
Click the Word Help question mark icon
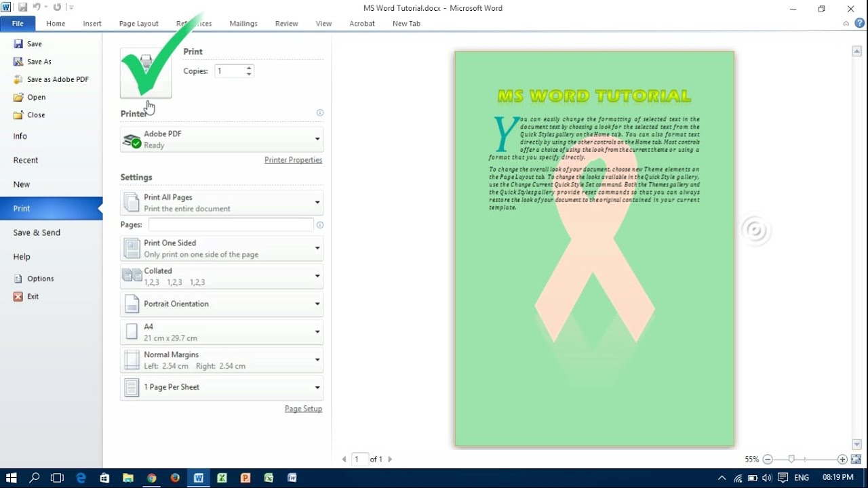coord(860,23)
